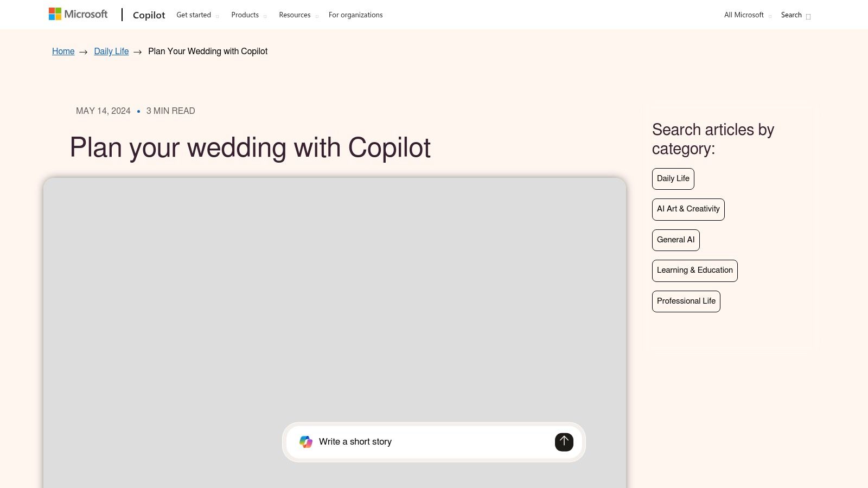The width and height of the screenshot is (868, 488).
Task: Open the For organizations menu item
Action: (x=355, y=15)
